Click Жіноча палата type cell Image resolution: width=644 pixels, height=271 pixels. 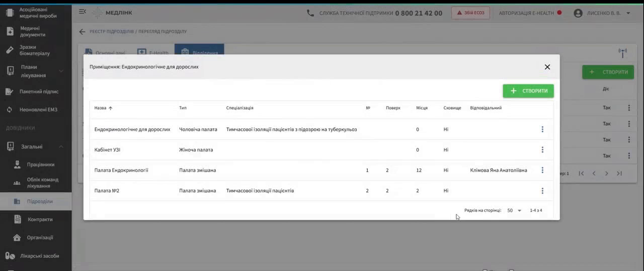196,150
